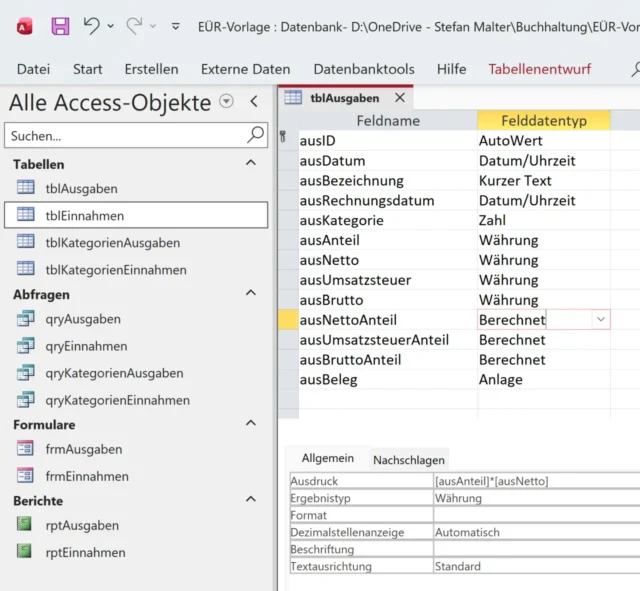Click the magnifier icon in the search box

256,135
